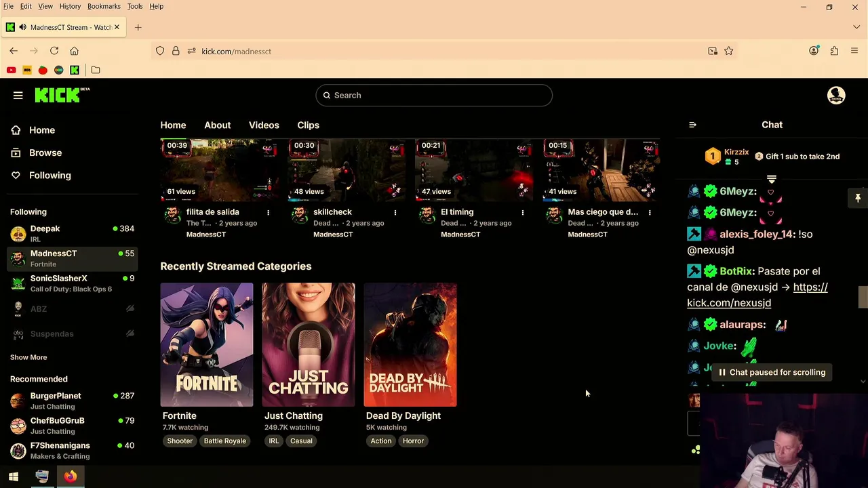
Task: Play the Mas ciego que d... clip thumbnail
Action: [601, 170]
